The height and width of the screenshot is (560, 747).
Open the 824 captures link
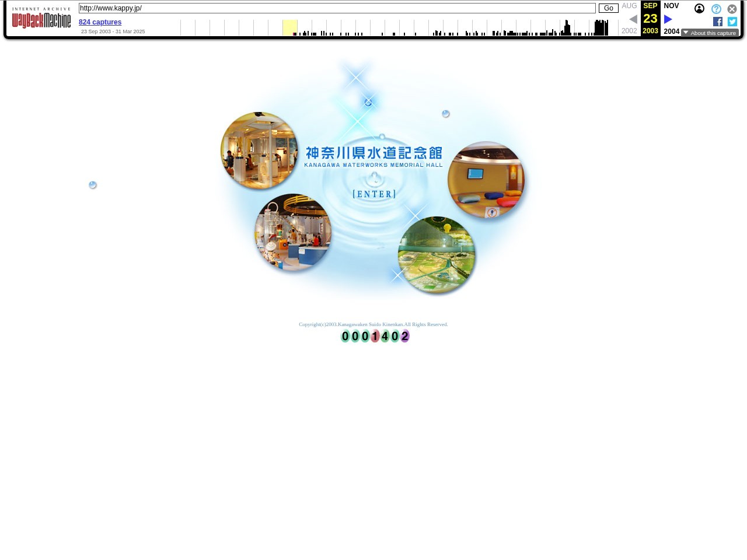tap(100, 22)
